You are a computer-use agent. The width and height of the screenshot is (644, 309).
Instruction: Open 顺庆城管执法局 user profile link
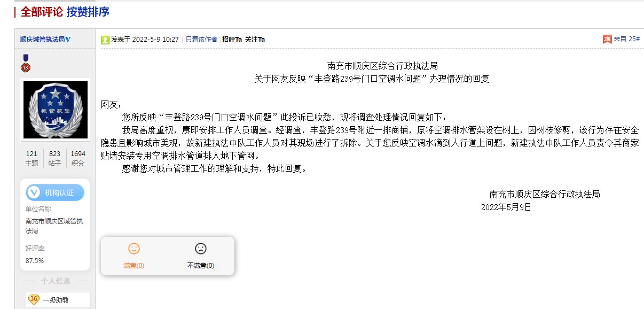[x=42, y=40]
